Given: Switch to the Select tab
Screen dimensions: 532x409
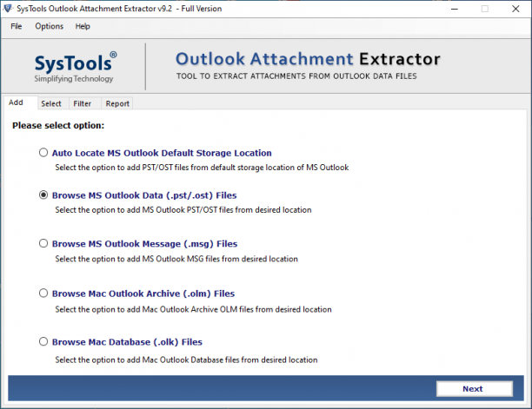Looking at the screenshot, I should pos(51,103).
